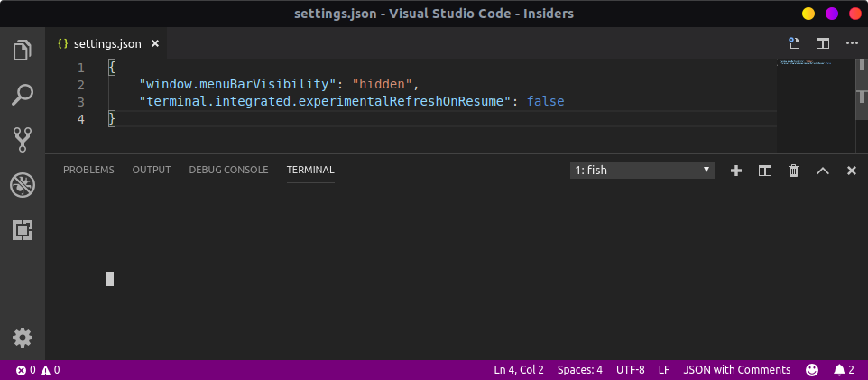Screen dimensions: 868x380
Task: Click line number 2 in gutter
Action: pos(81,85)
